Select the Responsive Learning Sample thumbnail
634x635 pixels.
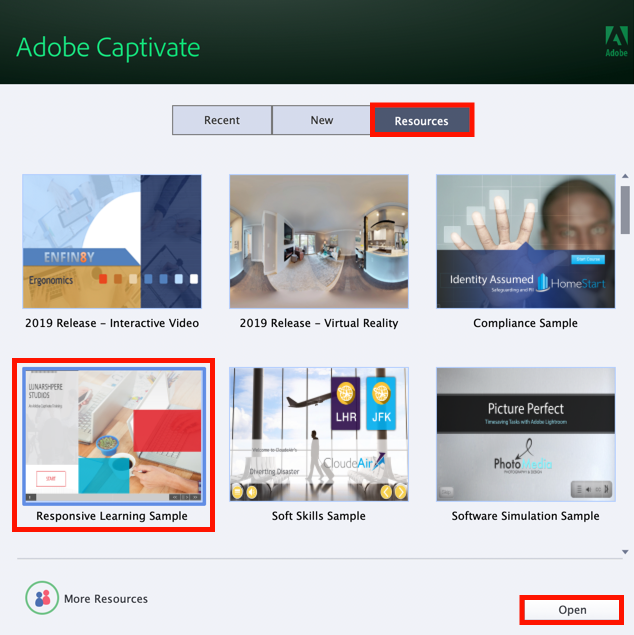coord(114,436)
